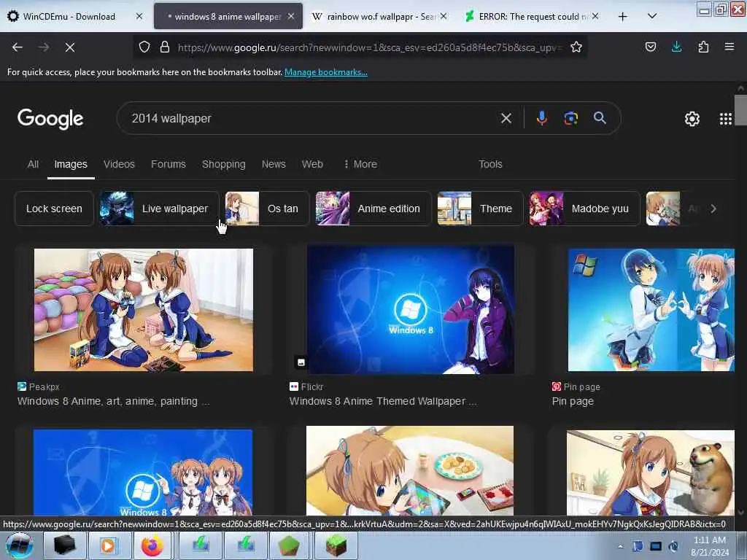View site security lock information
The height and width of the screenshot is (560, 747).
(165, 47)
